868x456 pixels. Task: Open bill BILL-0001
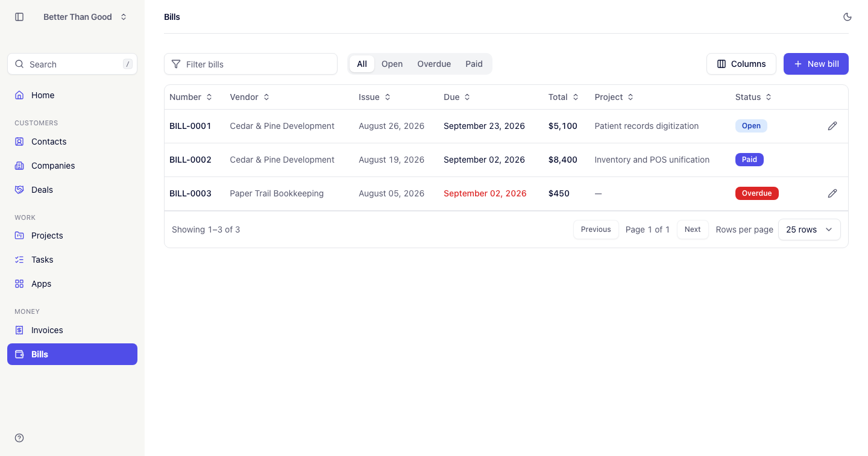190,126
